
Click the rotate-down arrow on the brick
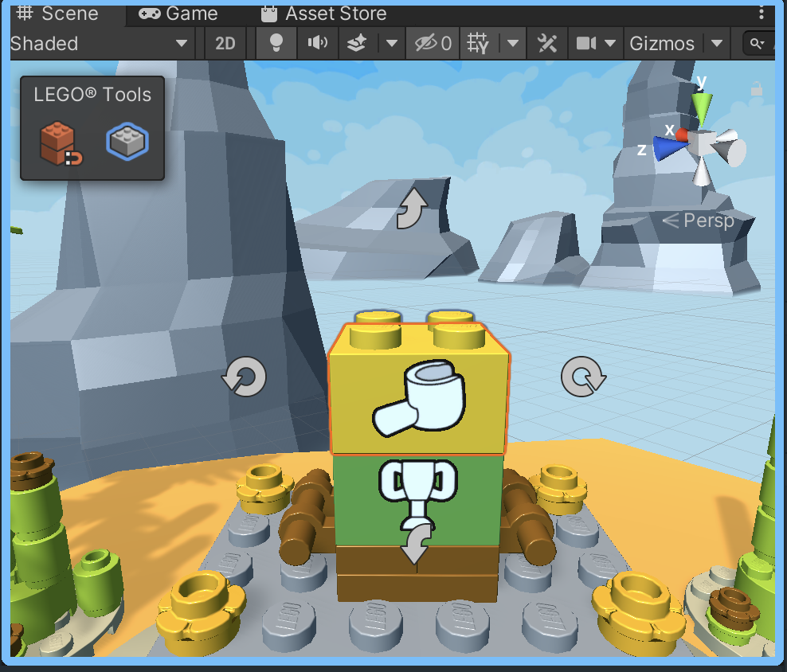tap(417, 544)
